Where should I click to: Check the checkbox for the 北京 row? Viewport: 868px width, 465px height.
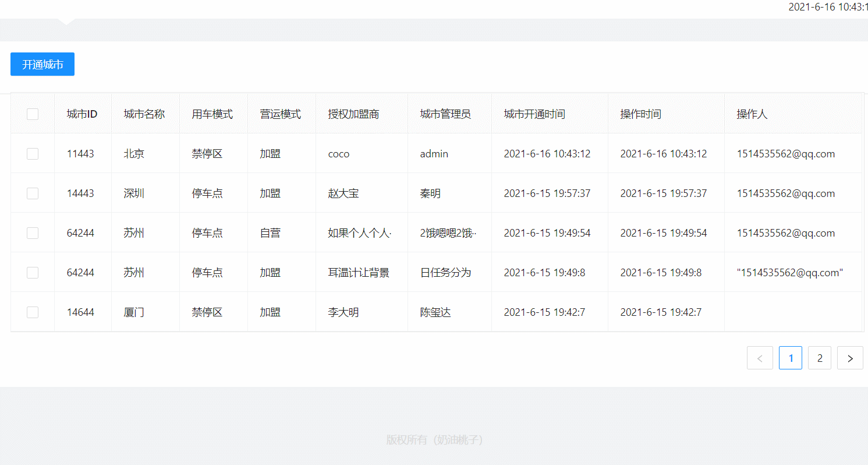click(33, 153)
